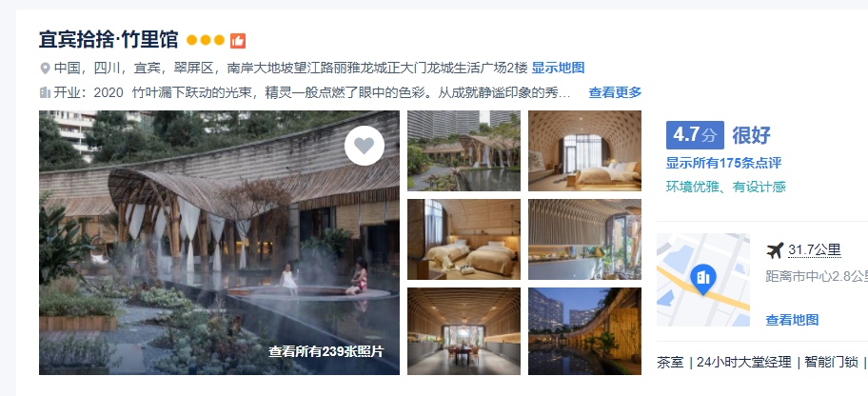The image size is (868, 396).
Task: Click the blue map marker on mini map
Action: coord(703,279)
